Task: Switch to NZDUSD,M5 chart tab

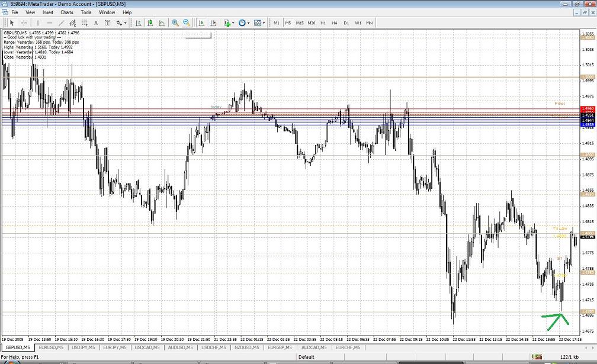Action: point(247,347)
